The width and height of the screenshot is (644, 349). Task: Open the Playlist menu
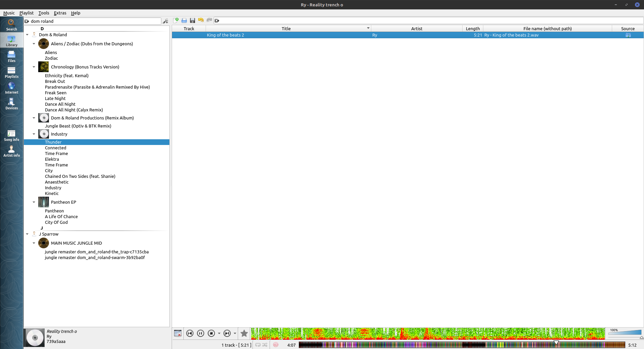tap(26, 13)
